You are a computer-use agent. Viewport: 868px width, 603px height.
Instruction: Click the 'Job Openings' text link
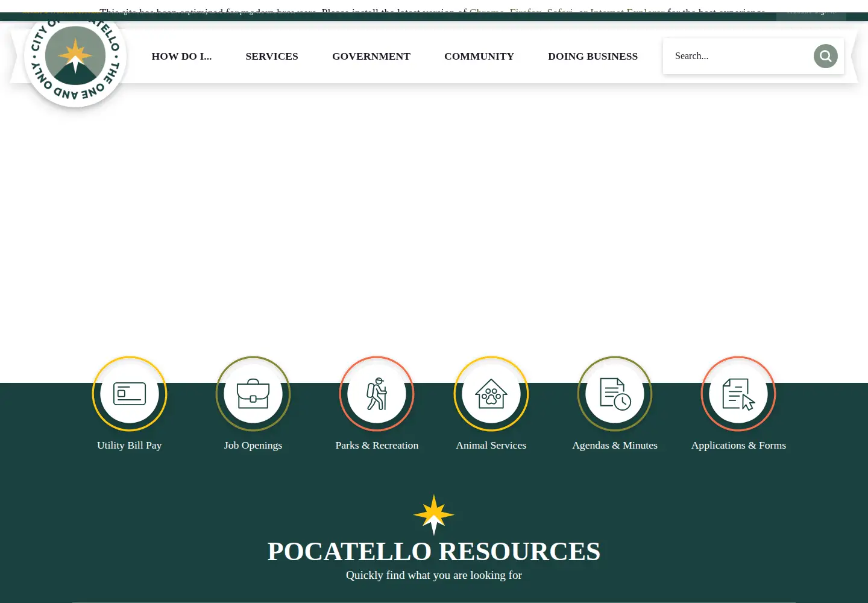253,445
